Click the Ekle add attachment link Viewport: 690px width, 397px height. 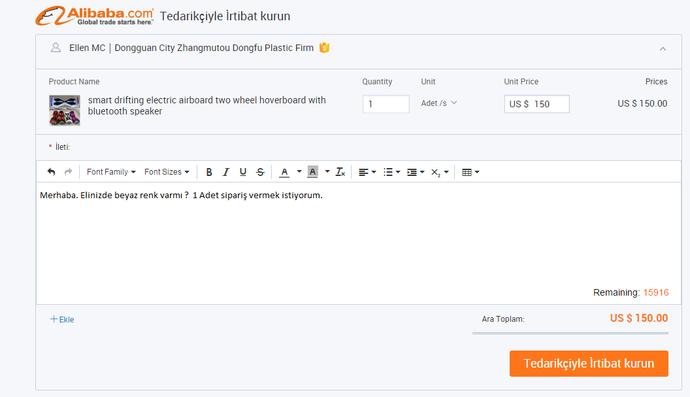pos(62,319)
